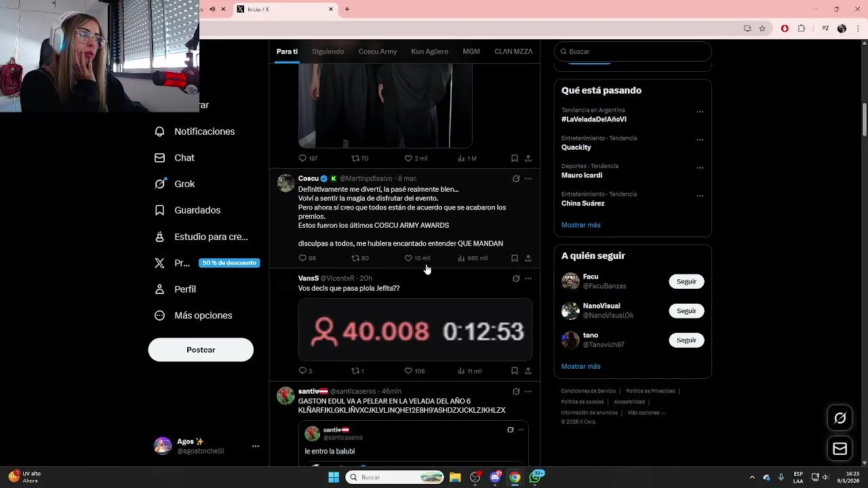Open Windows Start button on taskbar
Viewport: 868px width, 488px height.
[x=334, y=477]
